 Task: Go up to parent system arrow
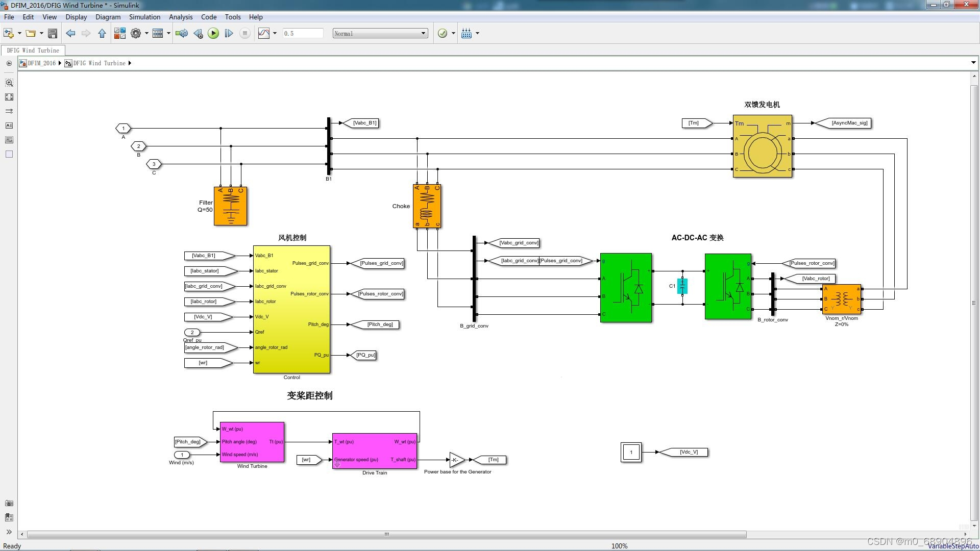click(x=102, y=33)
